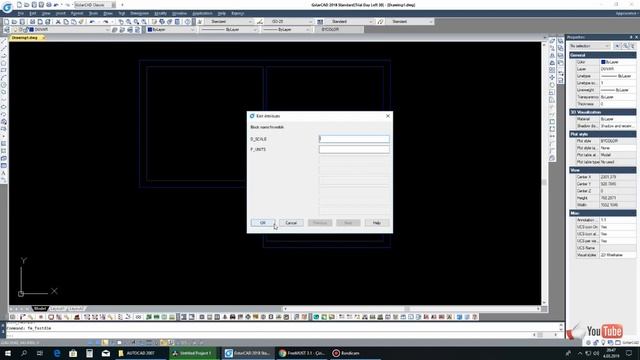Switch to the AUTOCAD 2007 folder in the taskbar

point(140,353)
